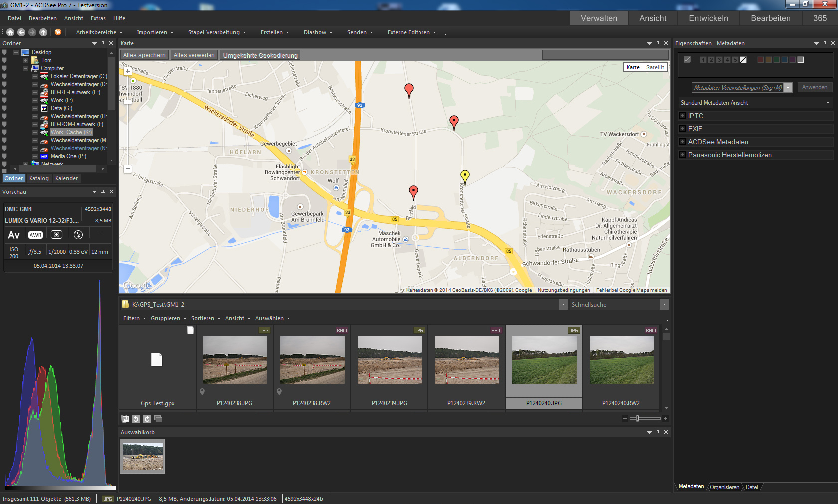Screen dimensions: 838x504
Task: Click the yellow map pin marker
Action: point(465,177)
